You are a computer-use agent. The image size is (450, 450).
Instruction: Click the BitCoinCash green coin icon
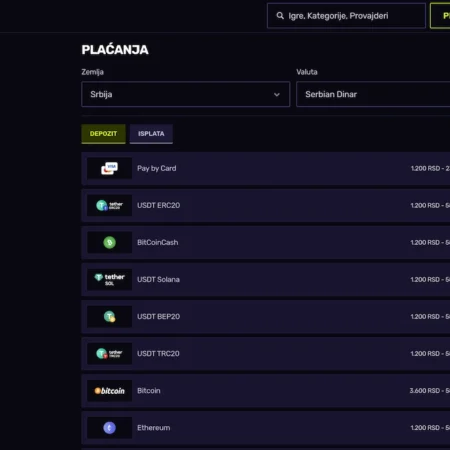click(x=109, y=242)
